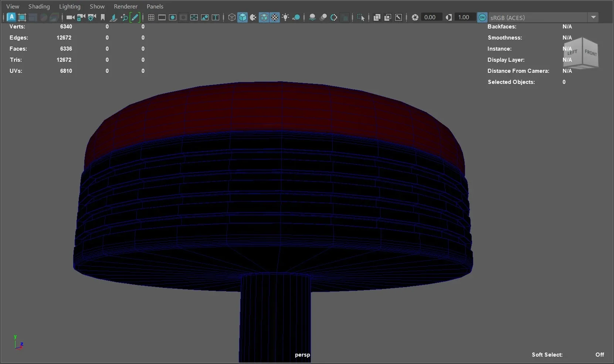Viewport: 614px width, 364px height.
Task: Click the 'Verts:' count 6340
Action: pyautogui.click(x=66, y=27)
